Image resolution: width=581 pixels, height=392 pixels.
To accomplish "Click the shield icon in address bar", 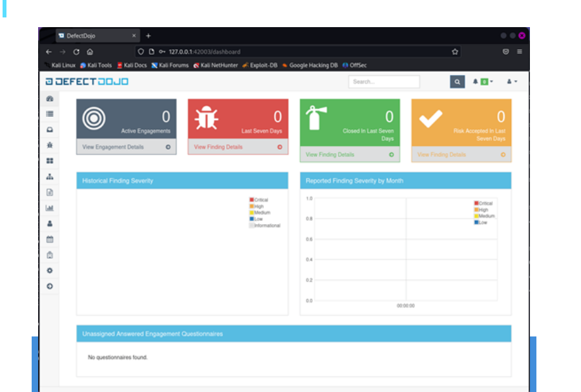I will pyautogui.click(x=141, y=52).
